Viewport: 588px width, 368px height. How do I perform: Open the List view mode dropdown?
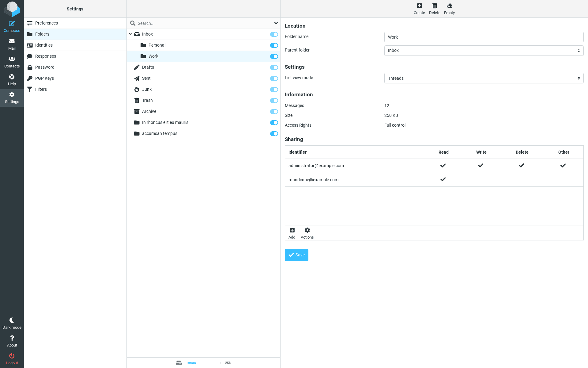(483, 78)
